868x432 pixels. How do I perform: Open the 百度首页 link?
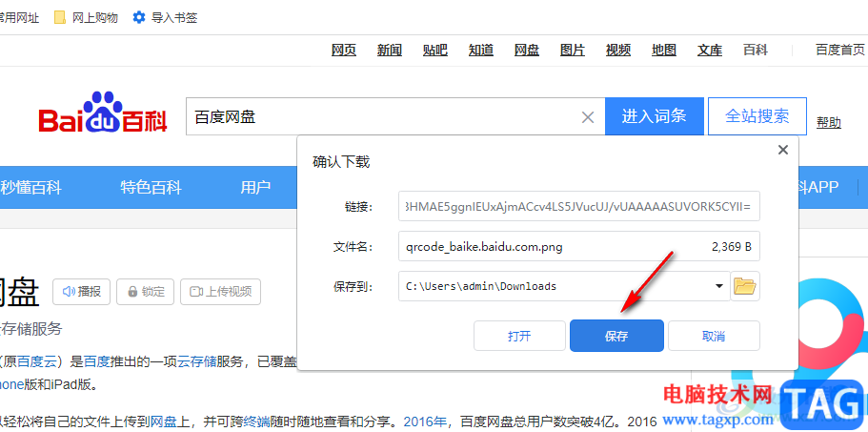coord(839,50)
